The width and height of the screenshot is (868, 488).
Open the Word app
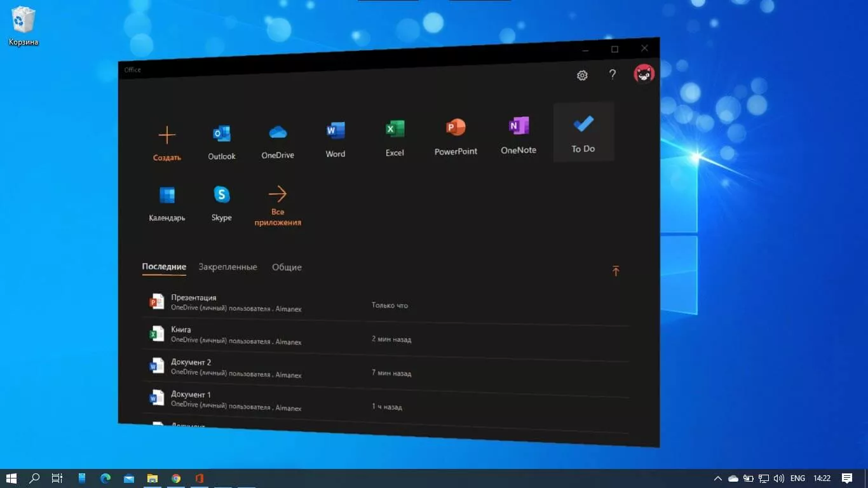pos(336,139)
